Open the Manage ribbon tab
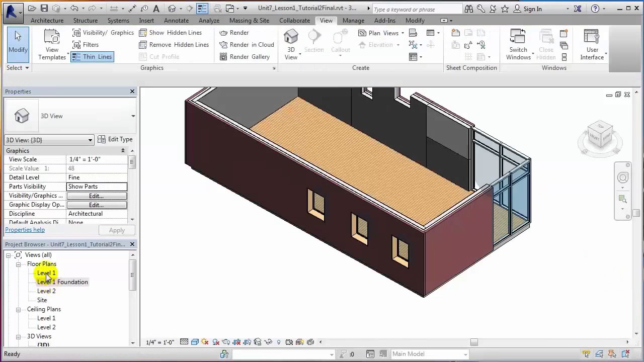Image resolution: width=644 pixels, height=362 pixels. (x=353, y=21)
